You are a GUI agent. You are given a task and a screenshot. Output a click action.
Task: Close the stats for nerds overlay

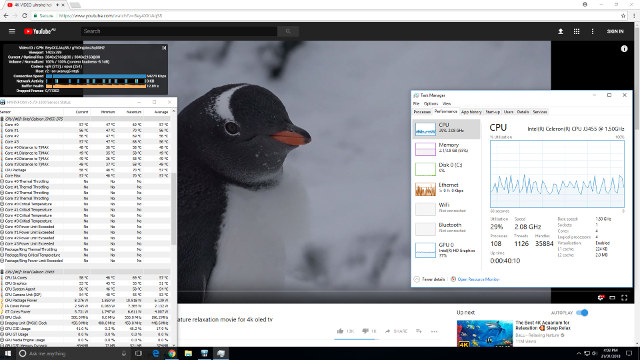click(164, 48)
